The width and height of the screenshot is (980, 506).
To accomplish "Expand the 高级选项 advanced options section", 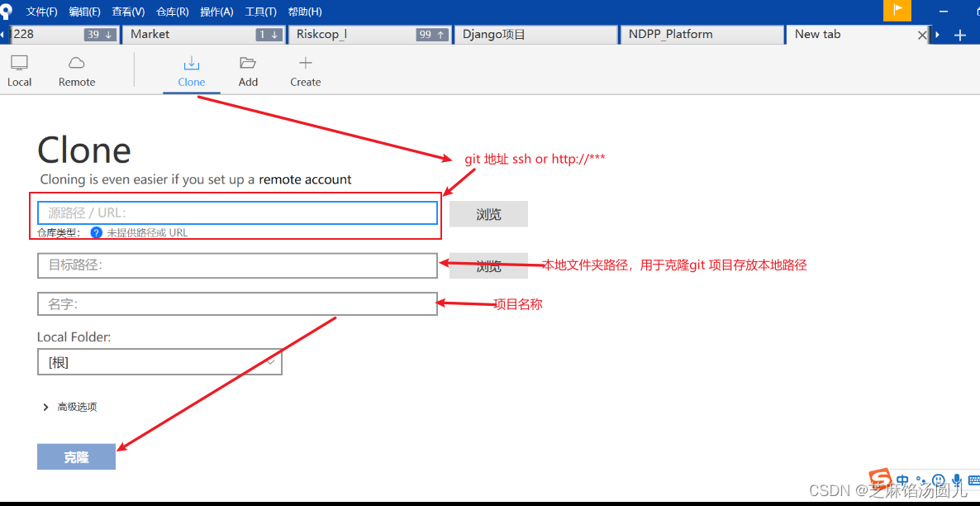I will pos(73,407).
